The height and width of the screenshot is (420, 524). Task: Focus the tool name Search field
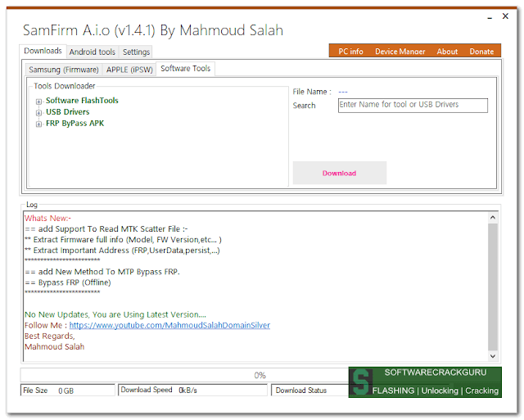(x=413, y=106)
